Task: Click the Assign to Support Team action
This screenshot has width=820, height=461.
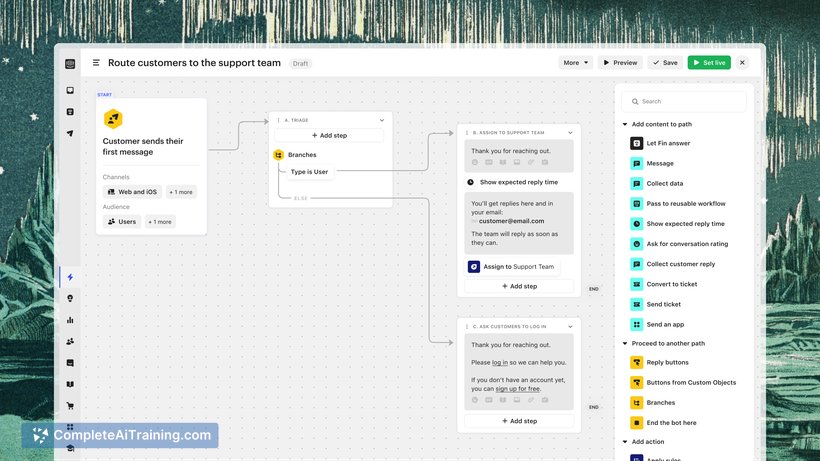Action: pos(511,267)
